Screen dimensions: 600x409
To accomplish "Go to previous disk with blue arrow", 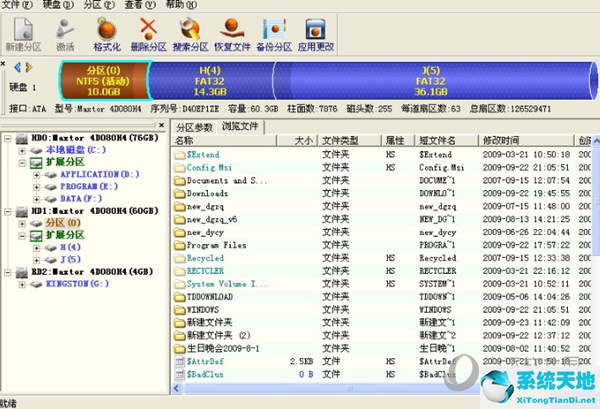I will 17,67.
